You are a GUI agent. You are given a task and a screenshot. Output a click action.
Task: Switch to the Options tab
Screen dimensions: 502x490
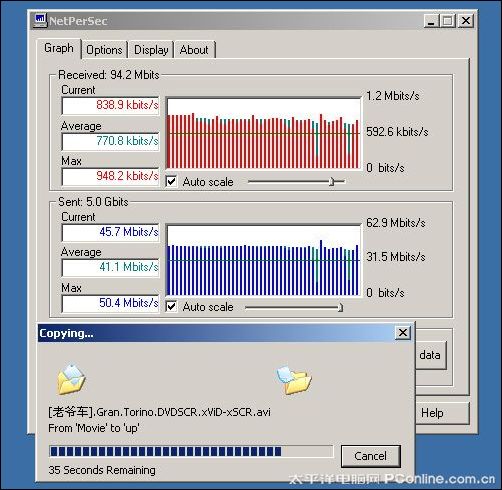pos(104,50)
